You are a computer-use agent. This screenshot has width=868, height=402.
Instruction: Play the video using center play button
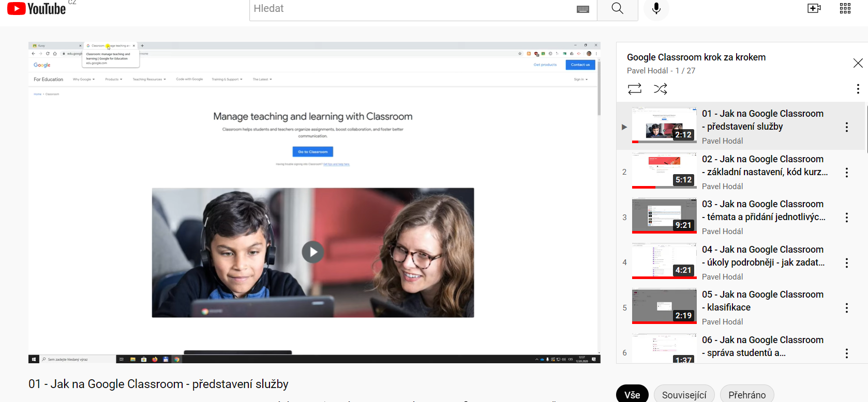312,252
